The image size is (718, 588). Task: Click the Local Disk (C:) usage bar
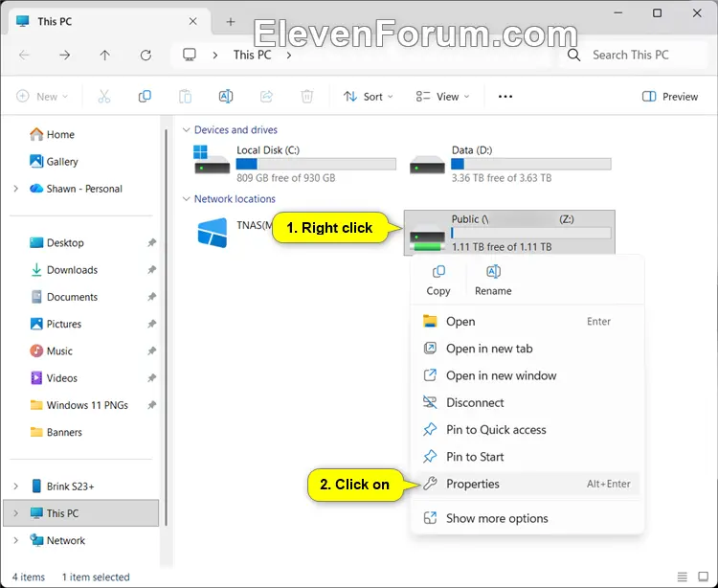[316, 164]
